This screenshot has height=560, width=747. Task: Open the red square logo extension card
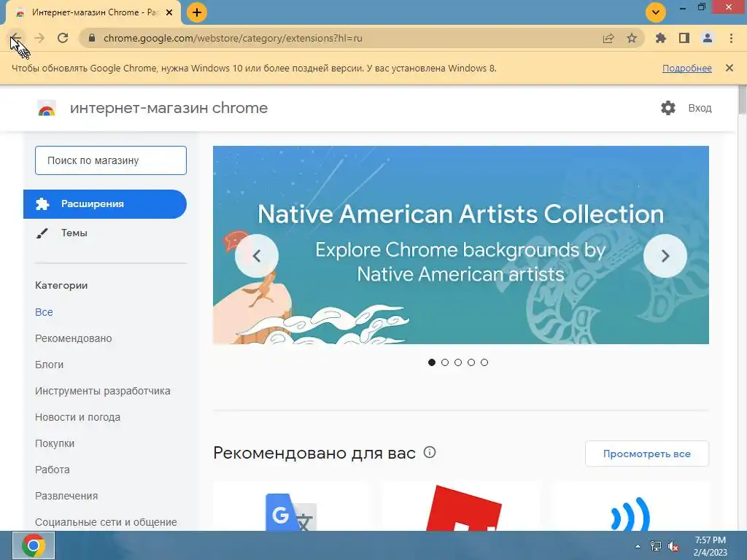pyautogui.click(x=461, y=507)
